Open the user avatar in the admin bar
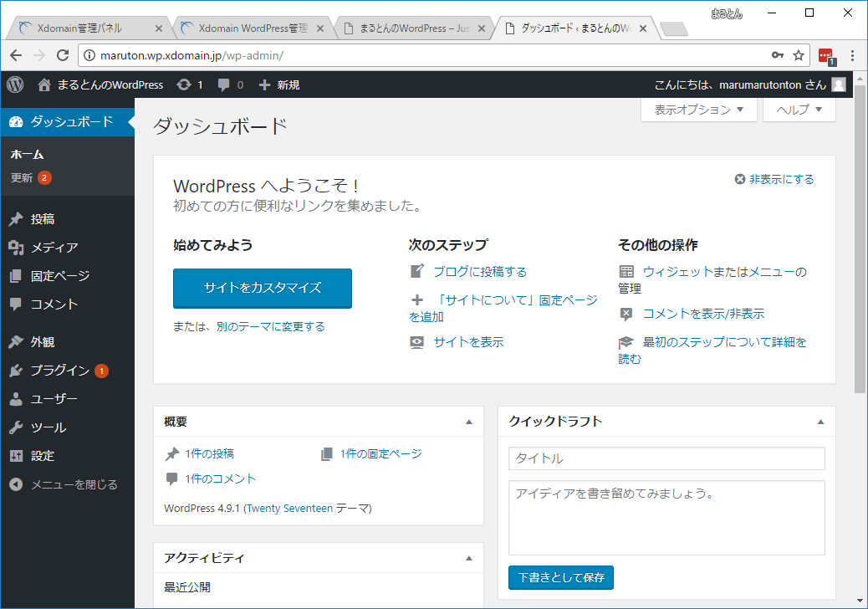 tap(839, 84)
